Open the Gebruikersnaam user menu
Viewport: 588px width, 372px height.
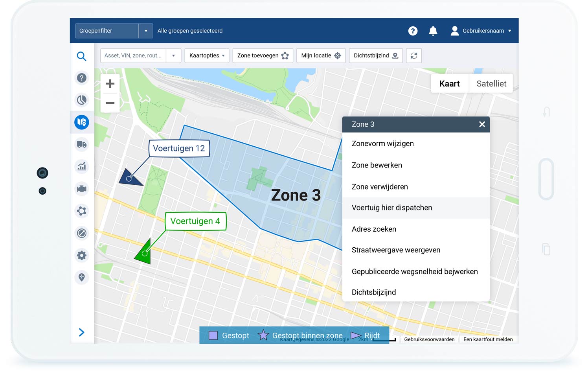point(481,31)
